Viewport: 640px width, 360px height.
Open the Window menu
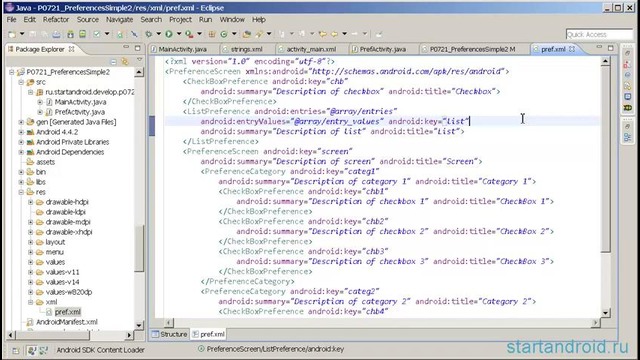click(x=232, y=20)
